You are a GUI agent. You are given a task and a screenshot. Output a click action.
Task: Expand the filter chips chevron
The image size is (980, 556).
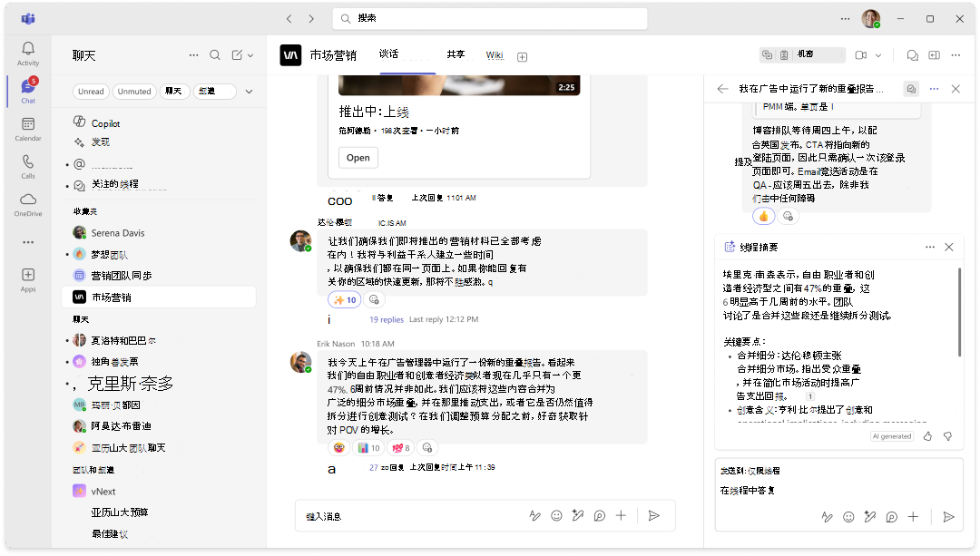(249, 92)
